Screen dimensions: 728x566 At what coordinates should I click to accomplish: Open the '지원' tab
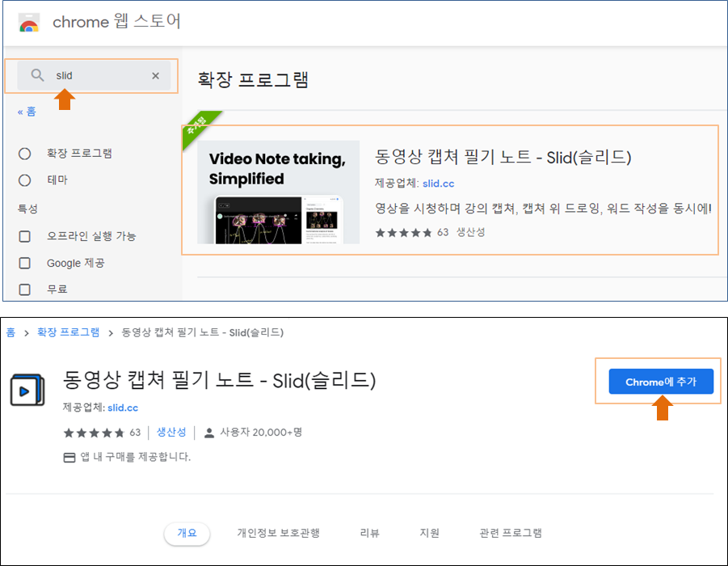coord(430,533)
